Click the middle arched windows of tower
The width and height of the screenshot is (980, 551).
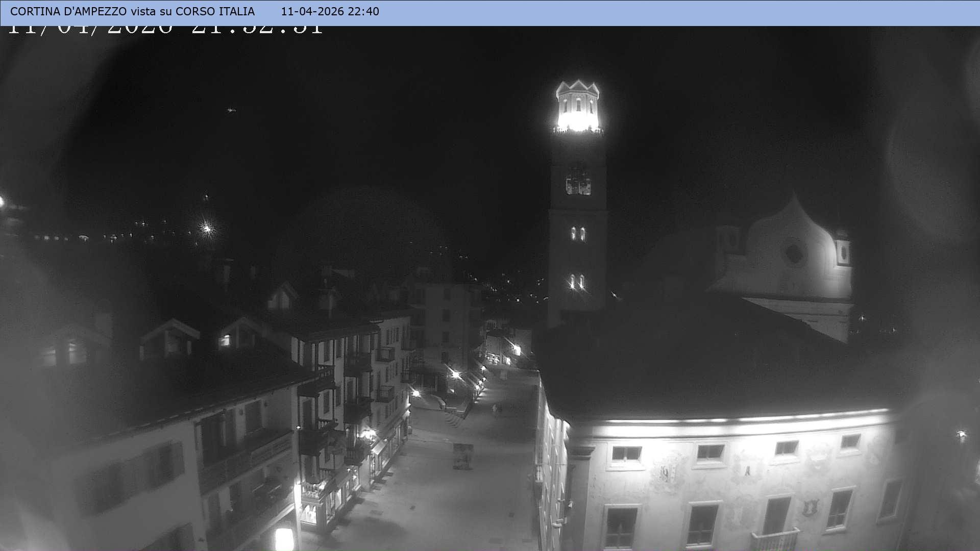[x=578, y=234]
